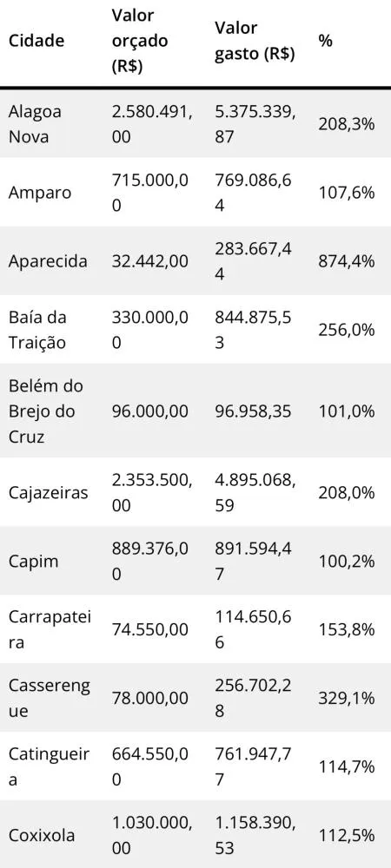Viewport: 391px width, 868px height.
Task: Select Casserengue's budget value 78.000,00
Action: (x=149, y=698)
